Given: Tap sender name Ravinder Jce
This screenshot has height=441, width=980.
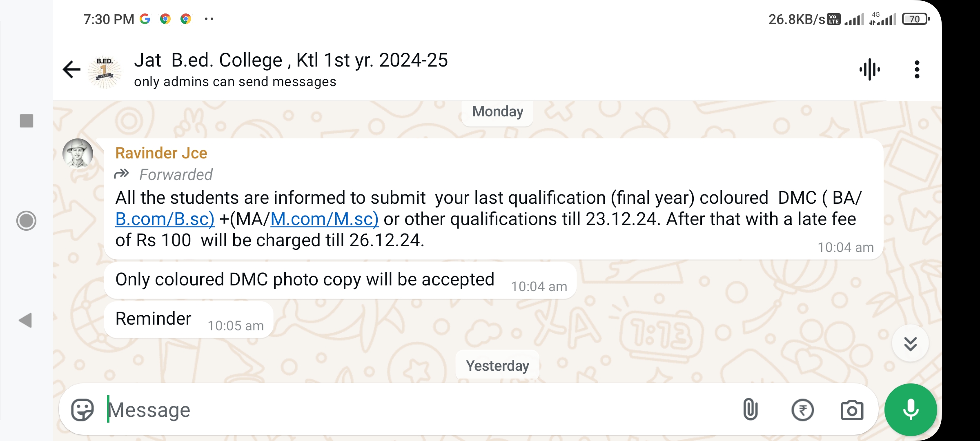Looking at the screenshot, I should click(161, 153).
